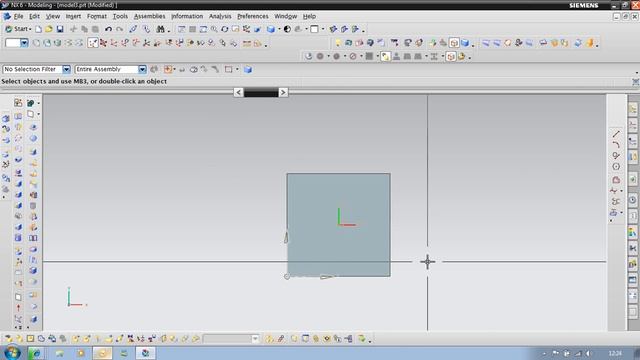Click the Rotate view icon
This screenshot has height=360, width=640.
point(225,29)
